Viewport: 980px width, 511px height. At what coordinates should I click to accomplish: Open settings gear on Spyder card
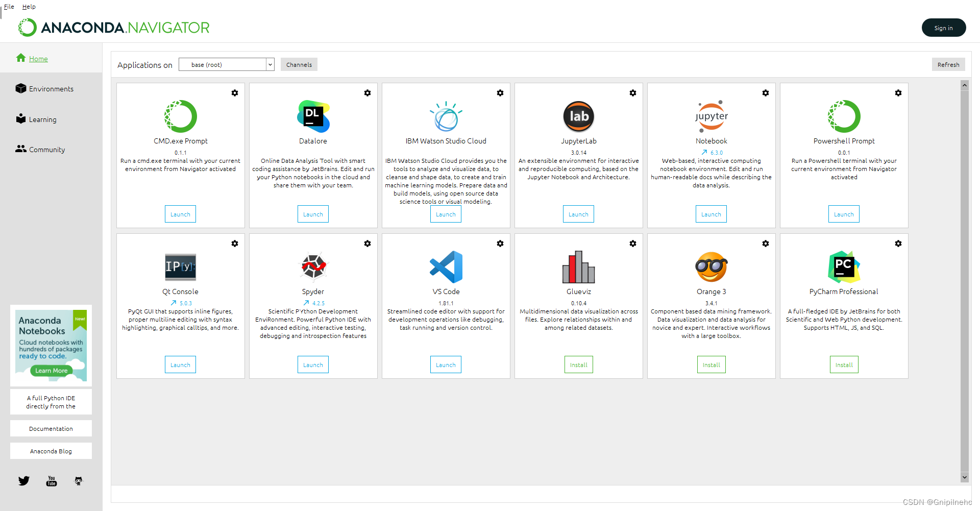coord(367,244)
